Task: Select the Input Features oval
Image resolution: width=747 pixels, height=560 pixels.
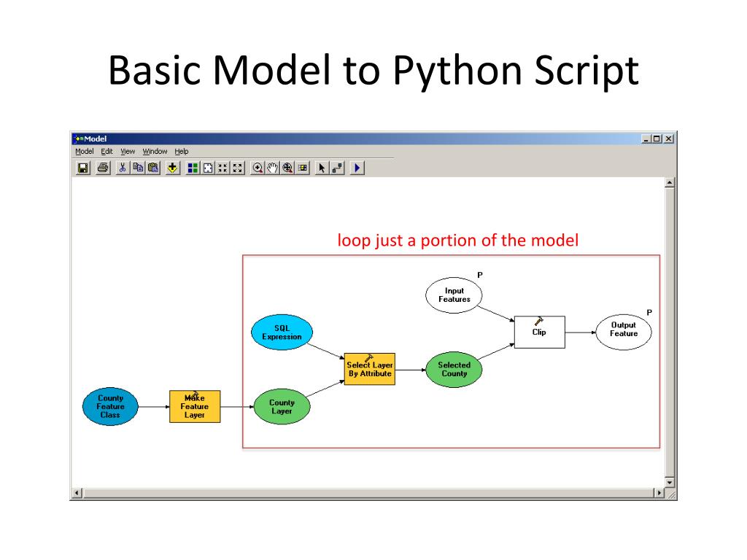Action: (x=454, y=295)
